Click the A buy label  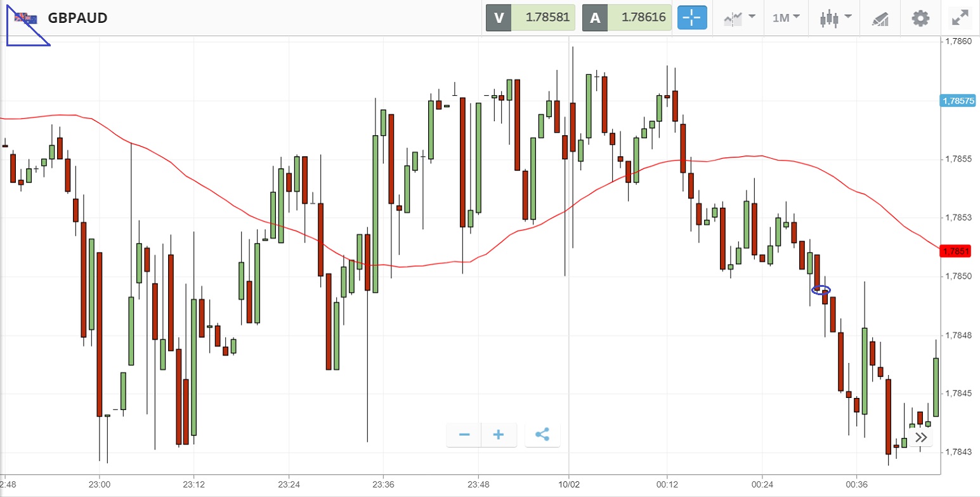pyautogui.click(x=595, y=18)
